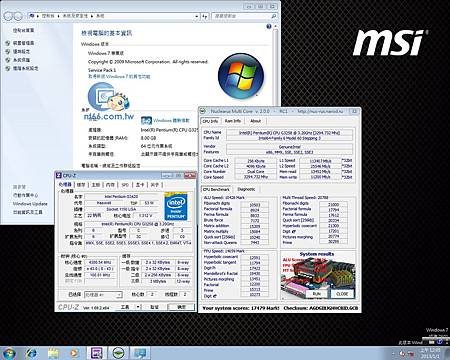Click the 'Dual Core' value in Nuclearus
The image size is (450, 360).
click(256, 172)
